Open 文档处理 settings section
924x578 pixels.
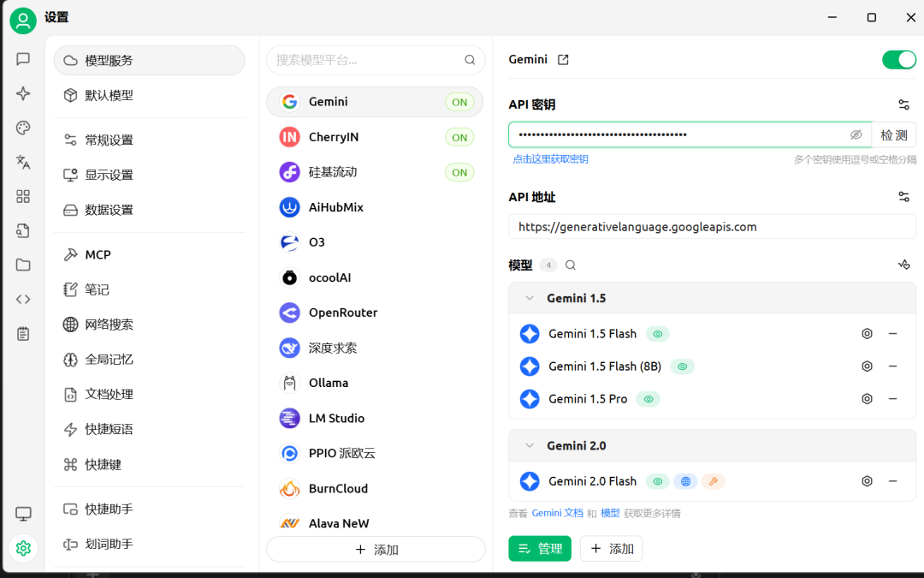(150, 394)
